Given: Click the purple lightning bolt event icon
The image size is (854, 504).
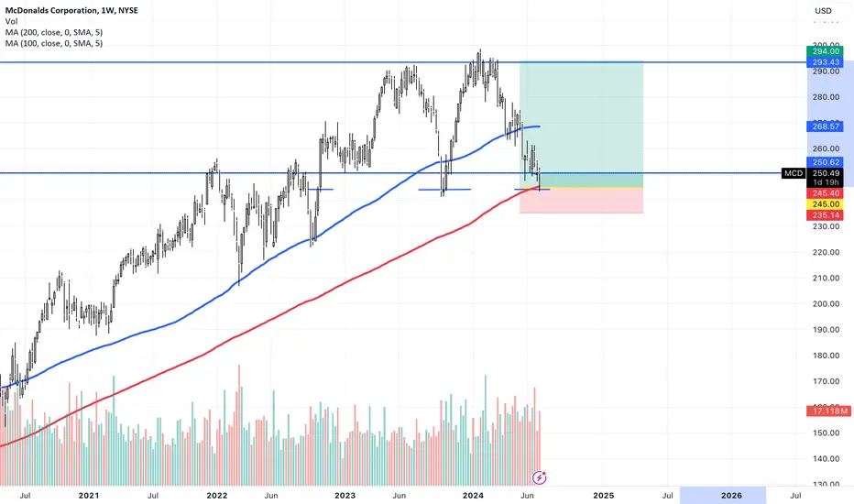Looking at the screenshot, I should 539,477.
